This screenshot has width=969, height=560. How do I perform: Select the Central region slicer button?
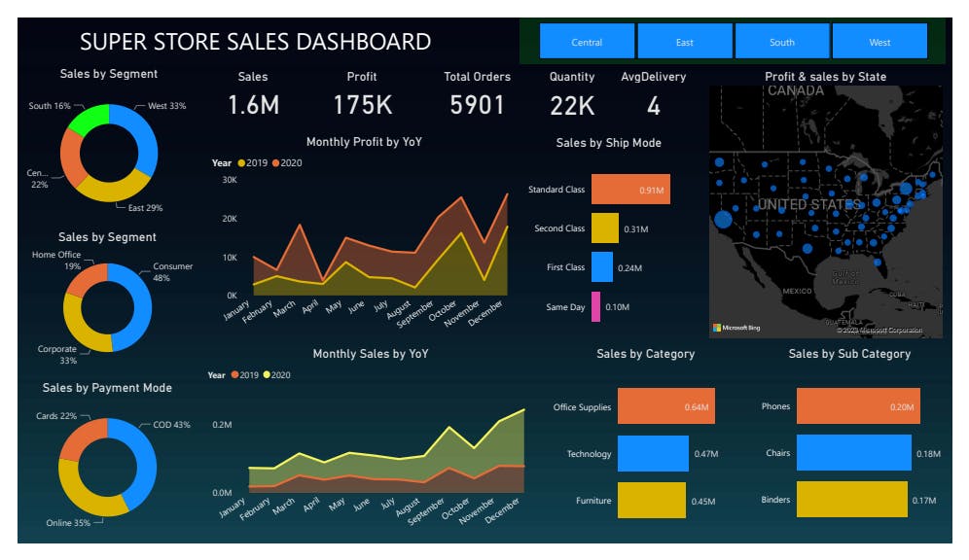click(x=587, y=42)
